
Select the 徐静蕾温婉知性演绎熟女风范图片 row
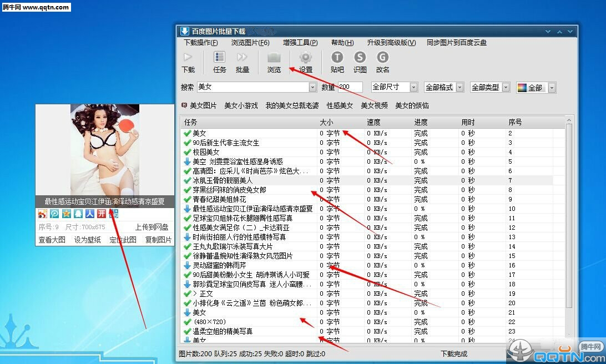pyautogui.click(x=367, y=256)
